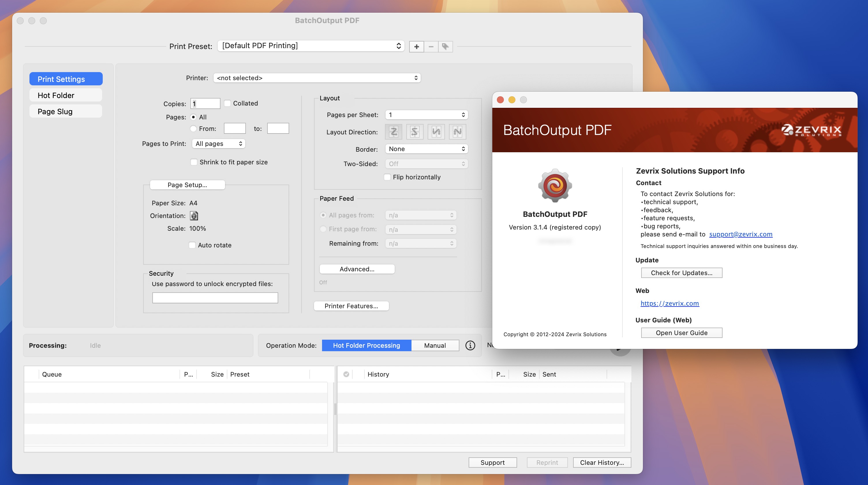Click the Check for Updates button
The height and width of the screenshot is (485, 868).
point(681,272)
